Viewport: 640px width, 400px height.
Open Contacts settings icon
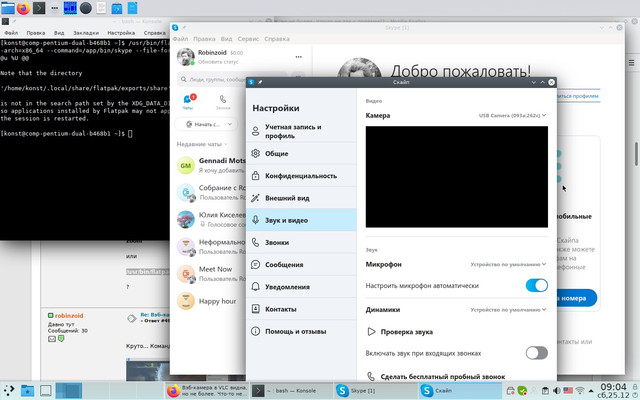256,309
